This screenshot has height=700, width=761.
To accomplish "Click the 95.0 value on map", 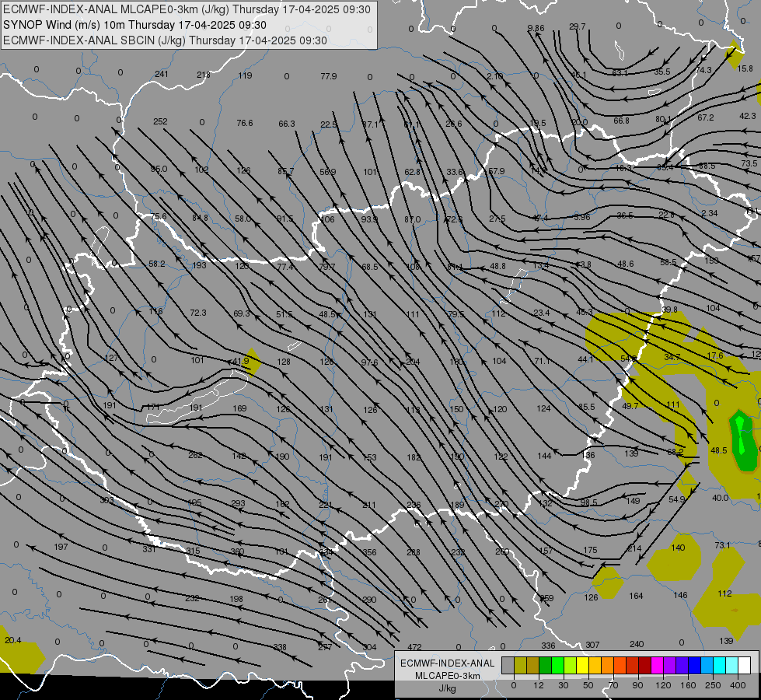I will coord(159,169).
